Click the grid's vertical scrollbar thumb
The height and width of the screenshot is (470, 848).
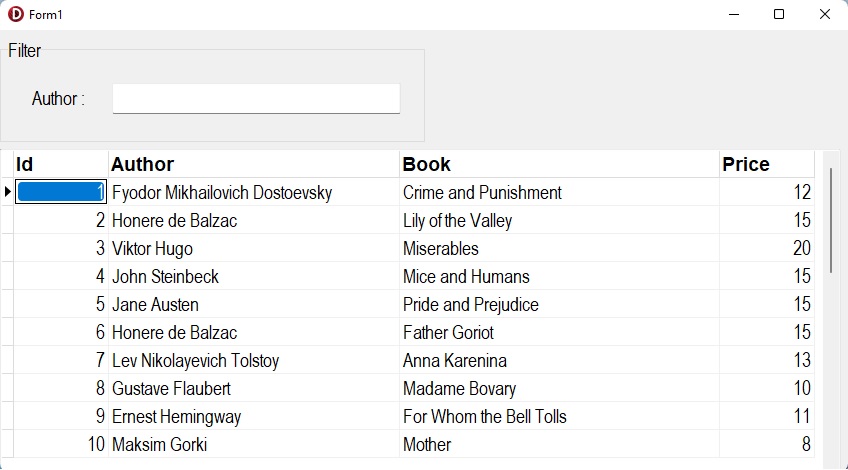point(831,220)
